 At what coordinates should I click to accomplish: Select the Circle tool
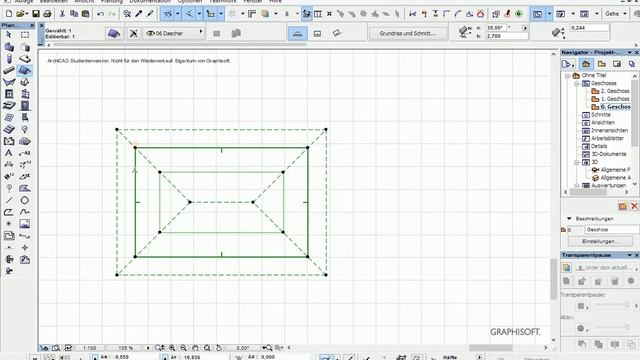(x=24, y=200)
